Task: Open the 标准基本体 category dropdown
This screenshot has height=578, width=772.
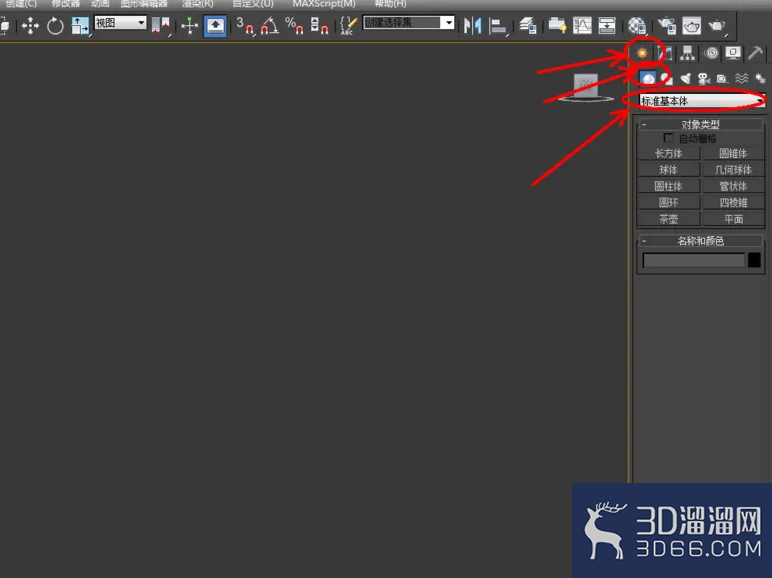Action: (702, 100)
